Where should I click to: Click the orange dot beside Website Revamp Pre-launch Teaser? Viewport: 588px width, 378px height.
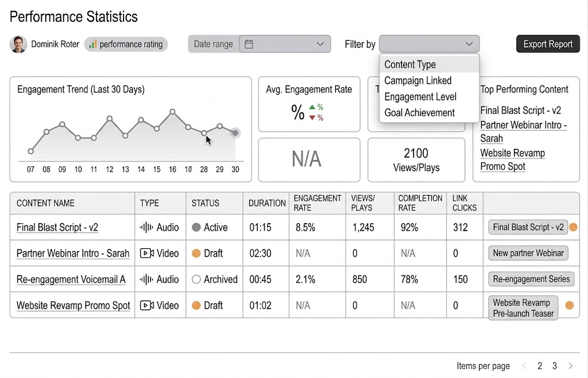pyautogui.click(x=570, y=305)
